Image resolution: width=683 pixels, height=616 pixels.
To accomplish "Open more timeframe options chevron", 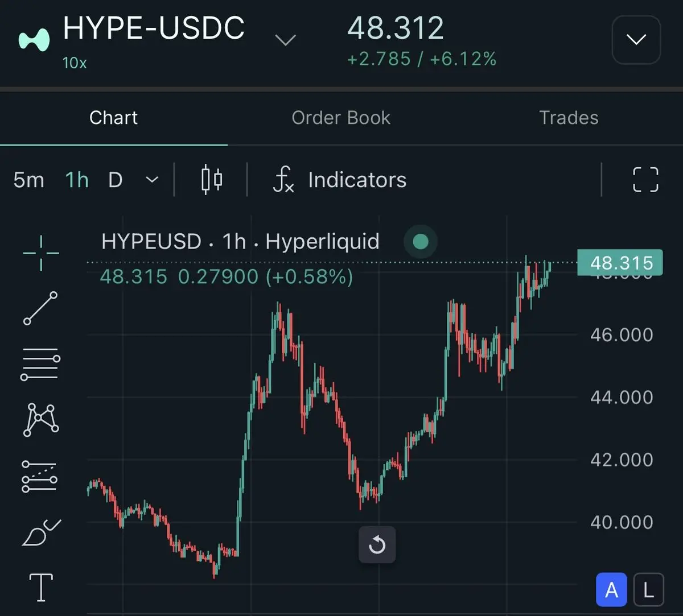I will pos(151,180).
